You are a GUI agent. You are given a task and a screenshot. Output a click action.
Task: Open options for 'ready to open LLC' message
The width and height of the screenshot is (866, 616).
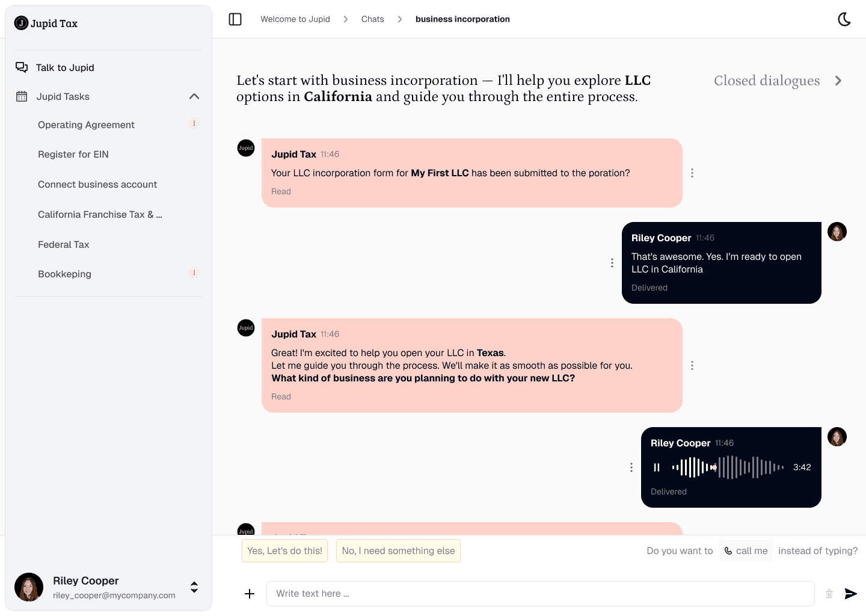[612, 263]
